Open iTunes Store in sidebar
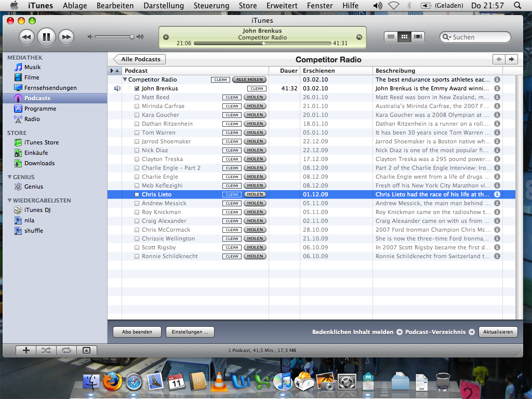Viewport: 532px width, 399px height. [x=42, y=142]
